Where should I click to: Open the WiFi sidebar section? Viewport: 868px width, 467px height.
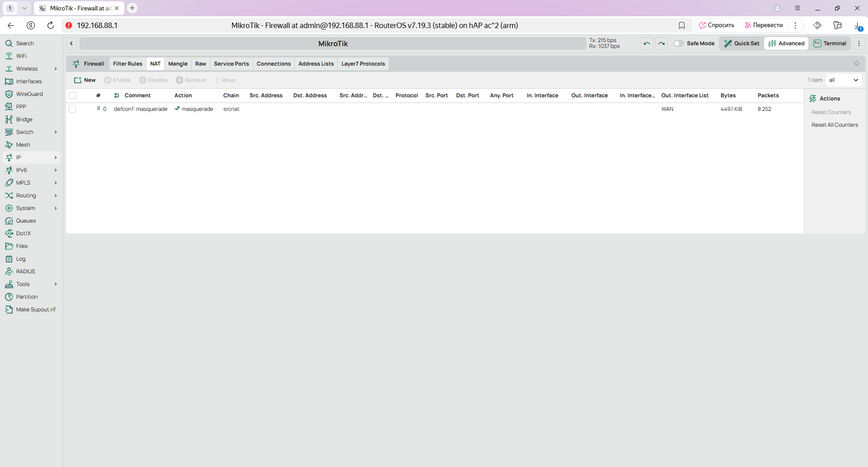pyautogui.click(x=21, y=56)
